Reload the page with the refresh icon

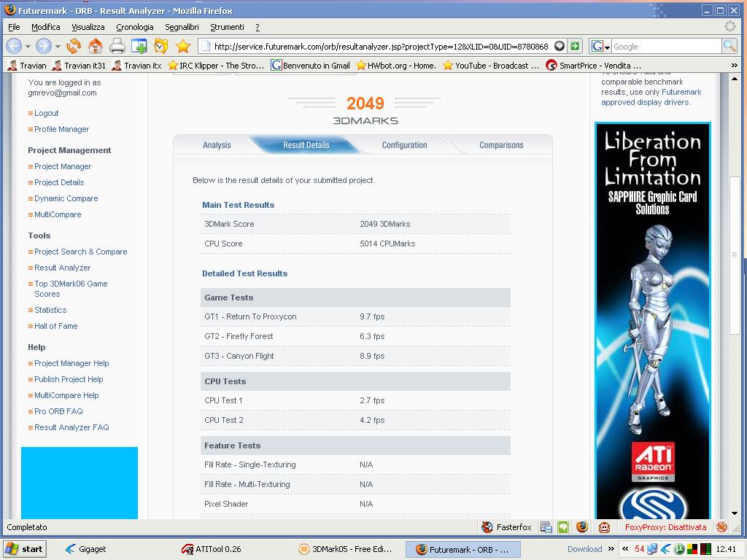pos(74,46)
